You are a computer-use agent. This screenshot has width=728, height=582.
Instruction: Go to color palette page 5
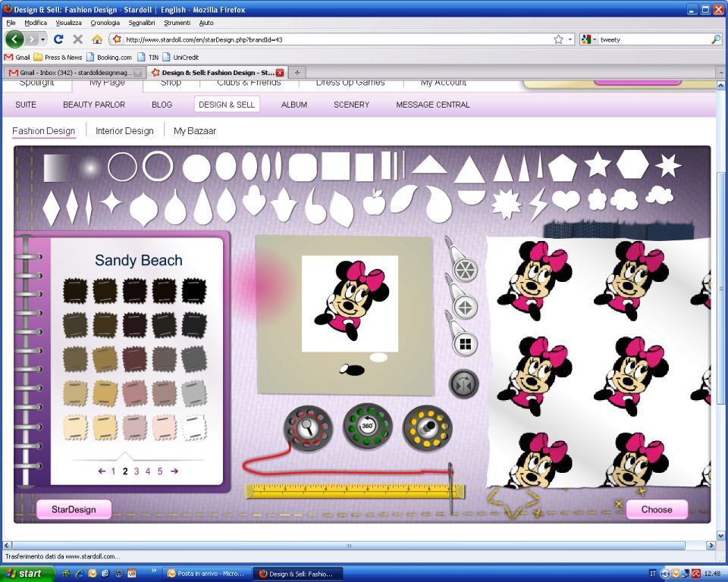coord(160,471)
